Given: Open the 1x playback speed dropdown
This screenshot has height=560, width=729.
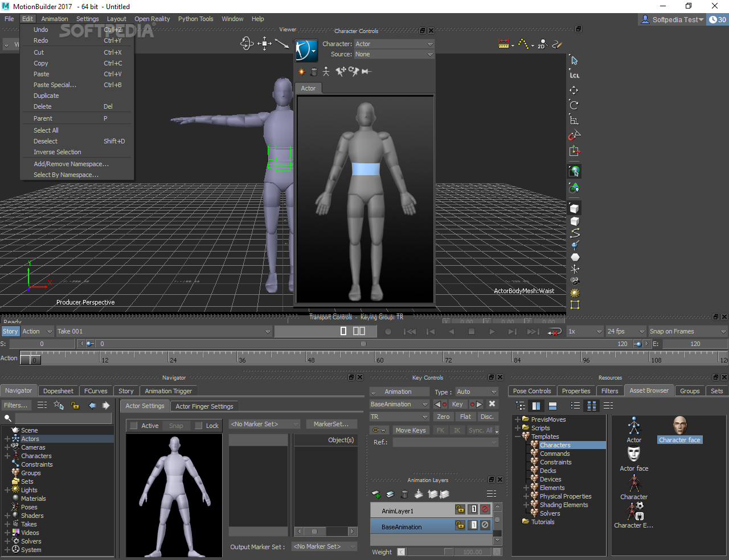Looking at the screenshot, I should coord(585,331).
